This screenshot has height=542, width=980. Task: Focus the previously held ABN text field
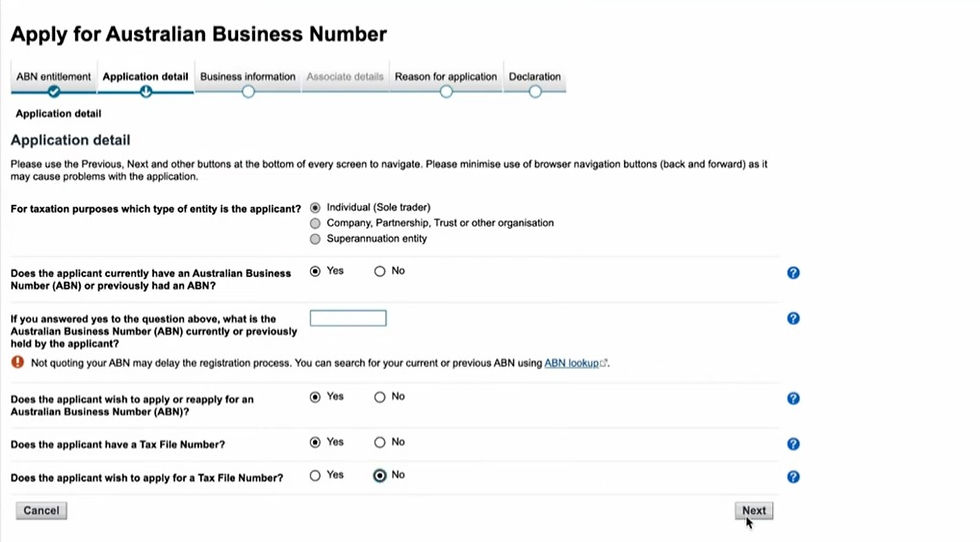(348, 318)
